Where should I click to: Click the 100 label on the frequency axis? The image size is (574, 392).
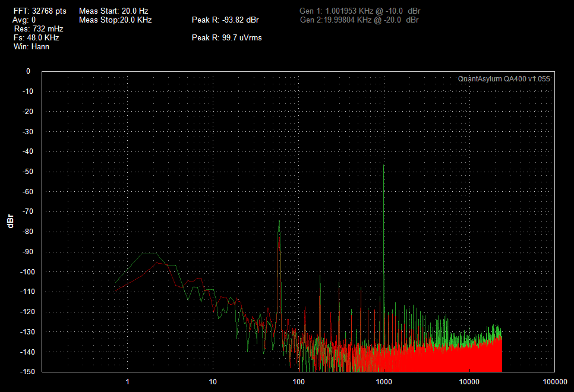coord(298,382)
